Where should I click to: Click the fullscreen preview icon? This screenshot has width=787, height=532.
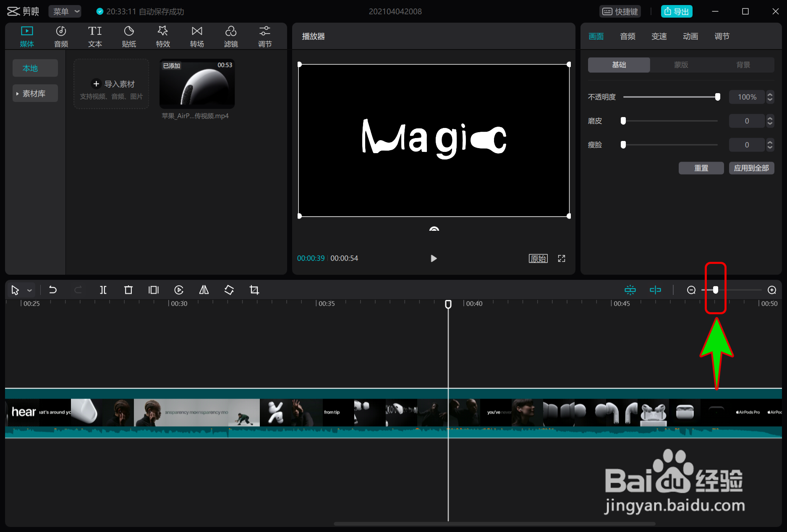(562, 258)
